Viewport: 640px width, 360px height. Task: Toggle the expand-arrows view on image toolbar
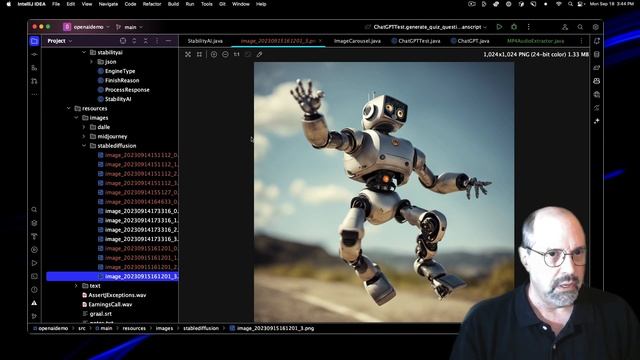pyautogui.click(x=188, y=54)
